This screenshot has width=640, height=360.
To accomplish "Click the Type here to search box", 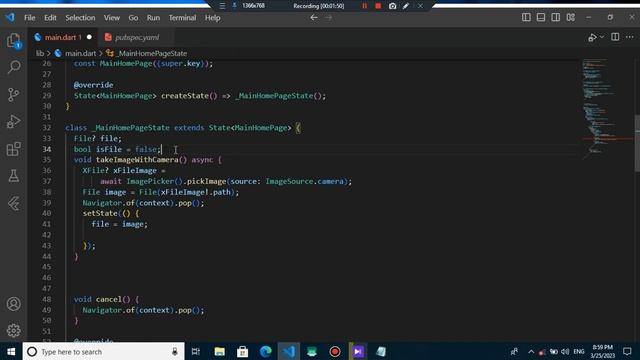I will click(x=104, y=351).
